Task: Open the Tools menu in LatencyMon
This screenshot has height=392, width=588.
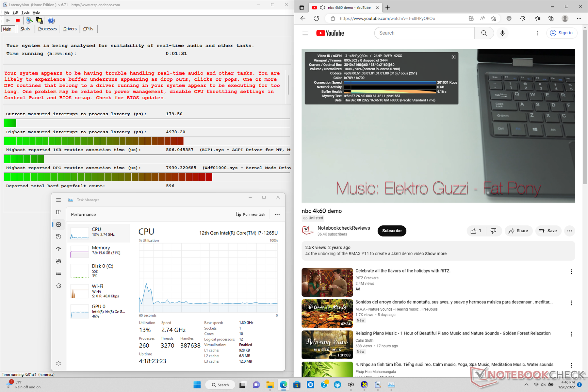Action: (25, 12)
